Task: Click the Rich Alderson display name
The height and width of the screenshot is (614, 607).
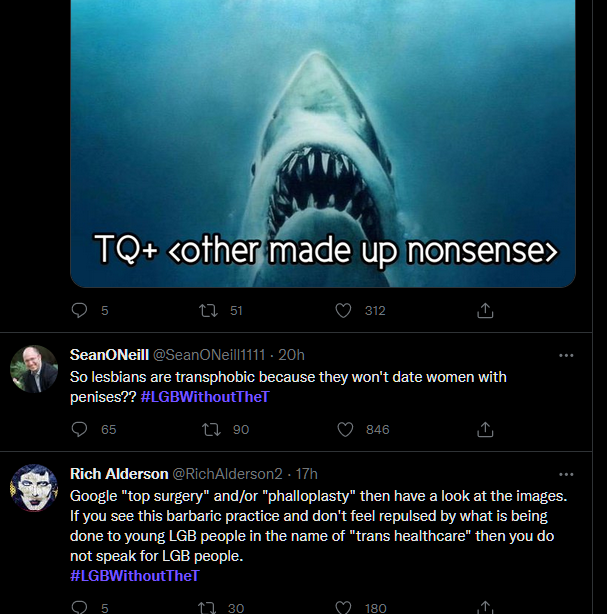Action: click(119, 473)
